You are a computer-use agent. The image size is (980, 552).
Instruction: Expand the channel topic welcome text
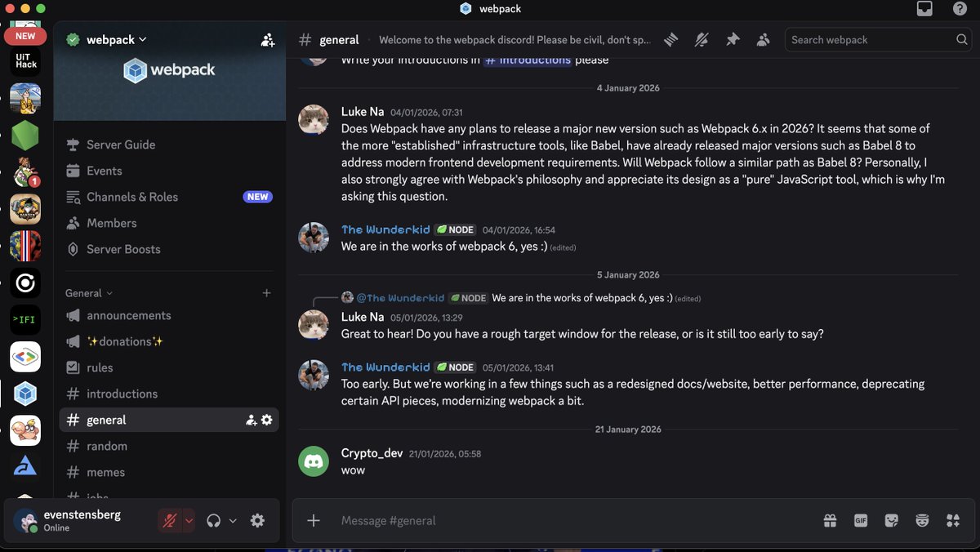[514, 39]
